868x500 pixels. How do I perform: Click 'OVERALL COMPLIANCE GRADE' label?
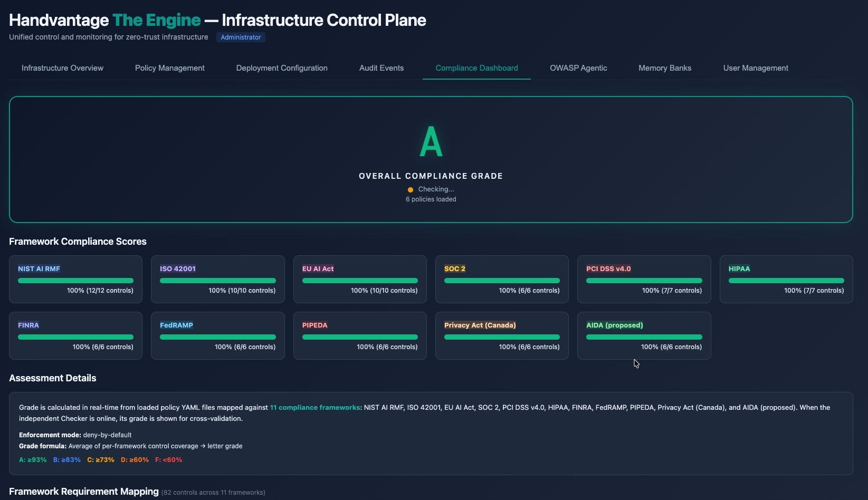[431, 176]
